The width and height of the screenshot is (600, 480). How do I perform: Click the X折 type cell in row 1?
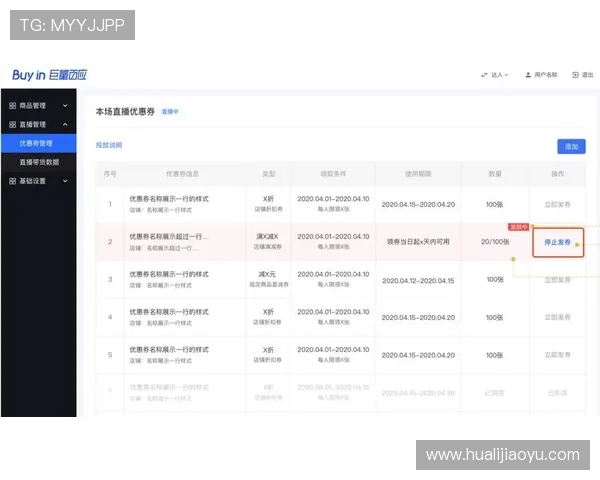pyautogui.click(x=268, y=199)
